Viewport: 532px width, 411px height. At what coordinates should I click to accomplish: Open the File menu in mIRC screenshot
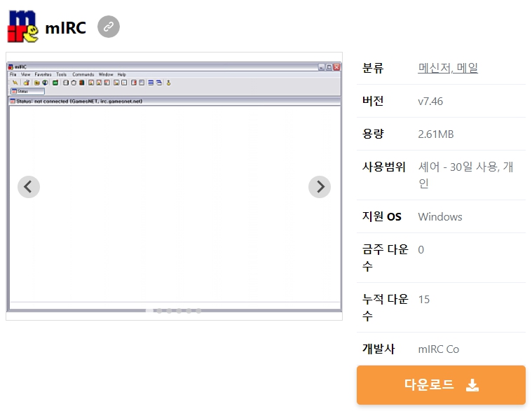pyautogui.click(x=13, y=74)
